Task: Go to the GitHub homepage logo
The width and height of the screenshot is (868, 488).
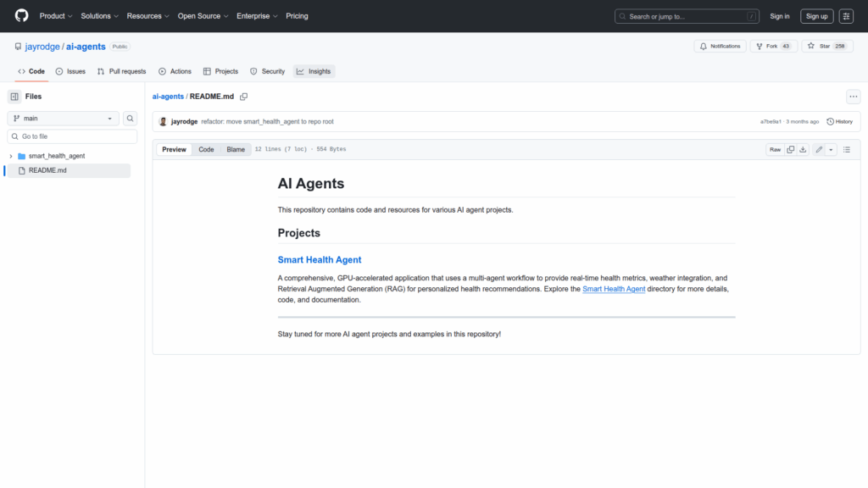Action: (21, 15)
